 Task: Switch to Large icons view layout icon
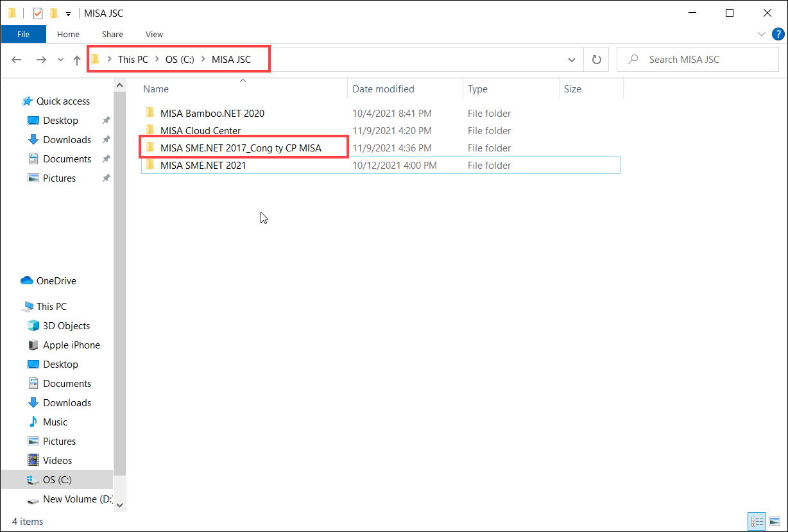click(x=774, y=521)
